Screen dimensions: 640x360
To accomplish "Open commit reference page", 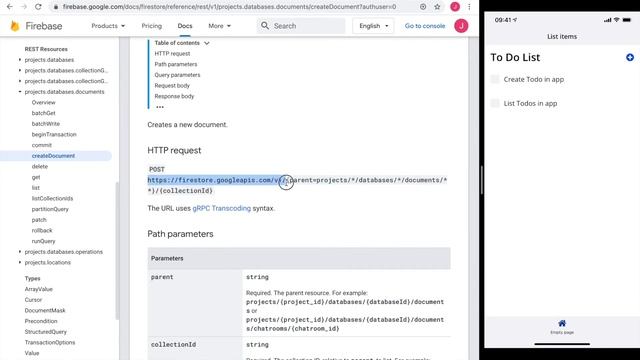I will click(42, 145).
